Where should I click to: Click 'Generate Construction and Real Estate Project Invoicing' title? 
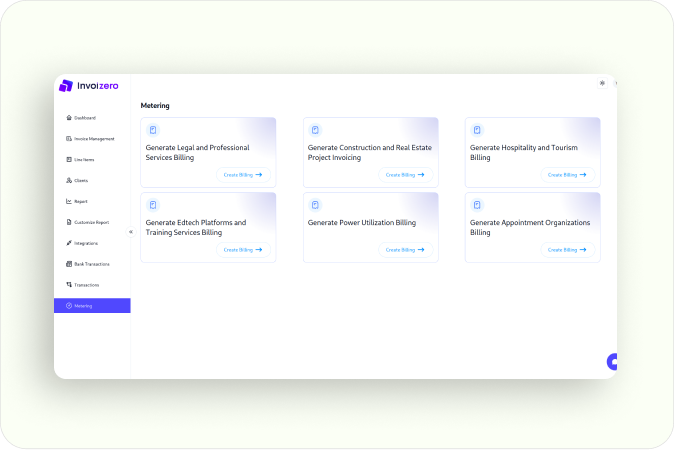click(370, 153)
